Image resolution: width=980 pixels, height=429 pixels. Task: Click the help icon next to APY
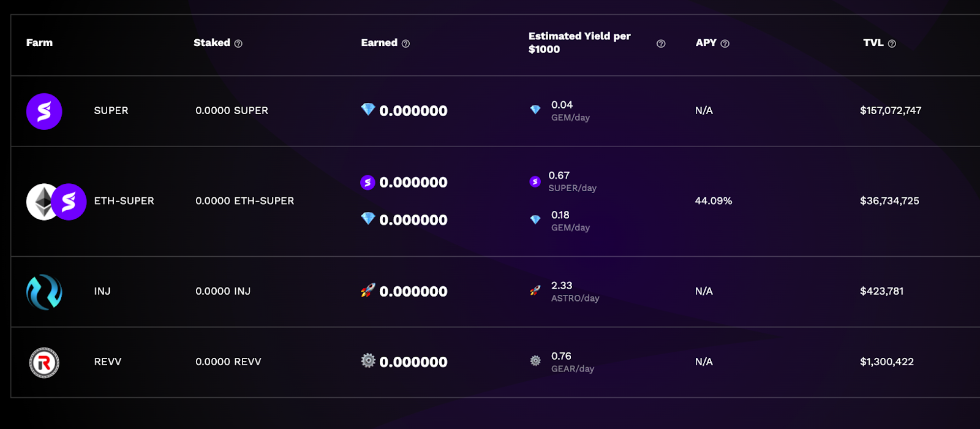[725, 44]
